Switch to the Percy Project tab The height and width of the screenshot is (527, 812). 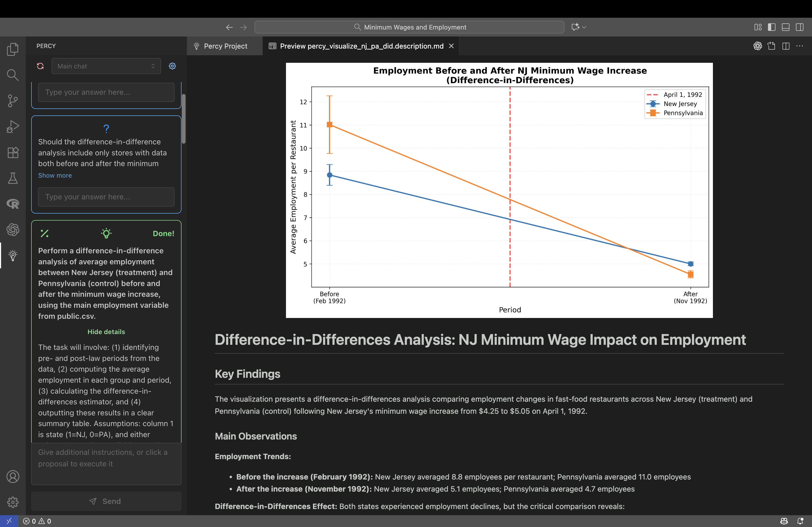(x=225, y=46)
